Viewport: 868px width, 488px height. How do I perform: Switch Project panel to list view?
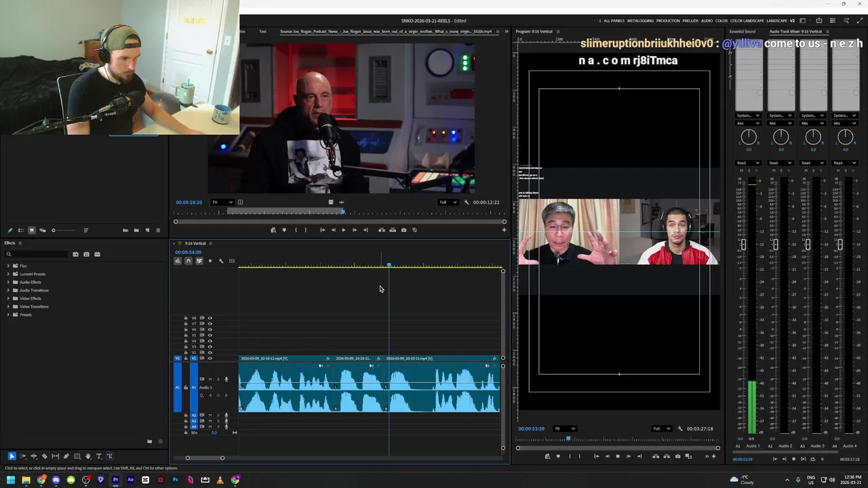21,230
